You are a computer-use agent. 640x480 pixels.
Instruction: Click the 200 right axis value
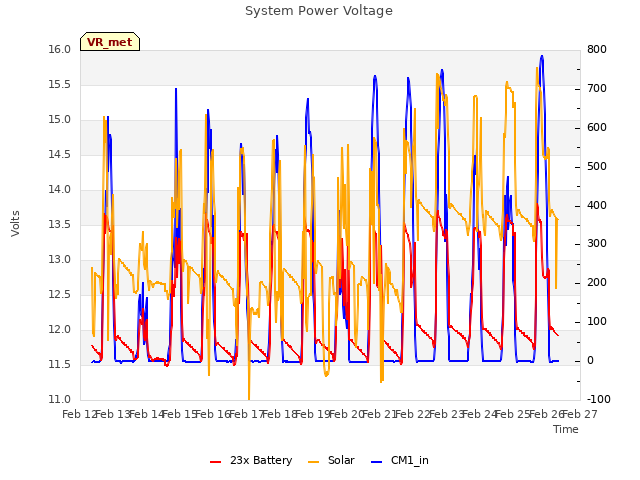pyautogui.click(x=597, y=282)
